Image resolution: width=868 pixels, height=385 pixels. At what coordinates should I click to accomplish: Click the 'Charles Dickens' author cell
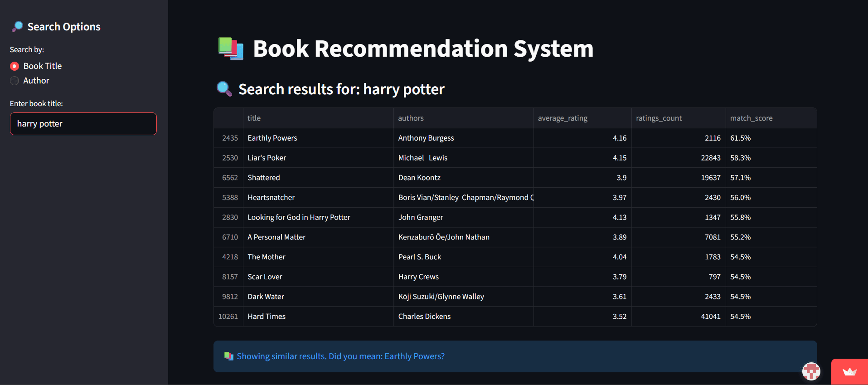[x=463, y=317]
